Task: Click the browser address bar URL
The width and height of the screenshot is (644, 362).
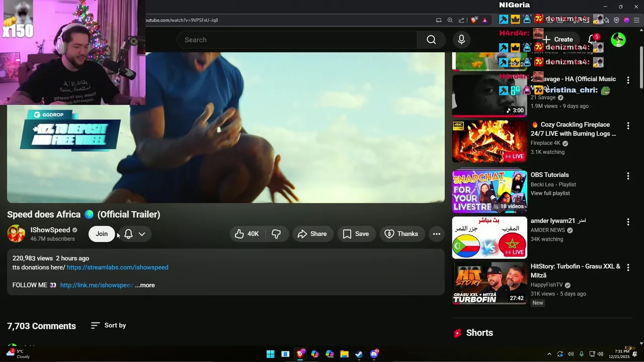Action: point(182,20)
